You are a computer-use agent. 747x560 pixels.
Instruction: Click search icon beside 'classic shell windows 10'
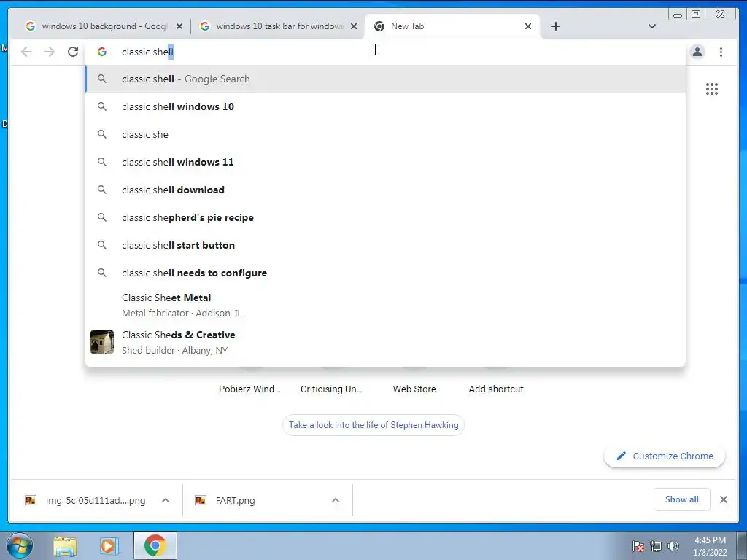click(x=102, y=106)
